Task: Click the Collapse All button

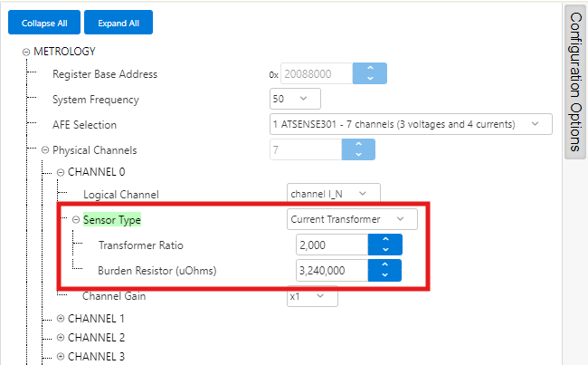Action: coord(44,23)
